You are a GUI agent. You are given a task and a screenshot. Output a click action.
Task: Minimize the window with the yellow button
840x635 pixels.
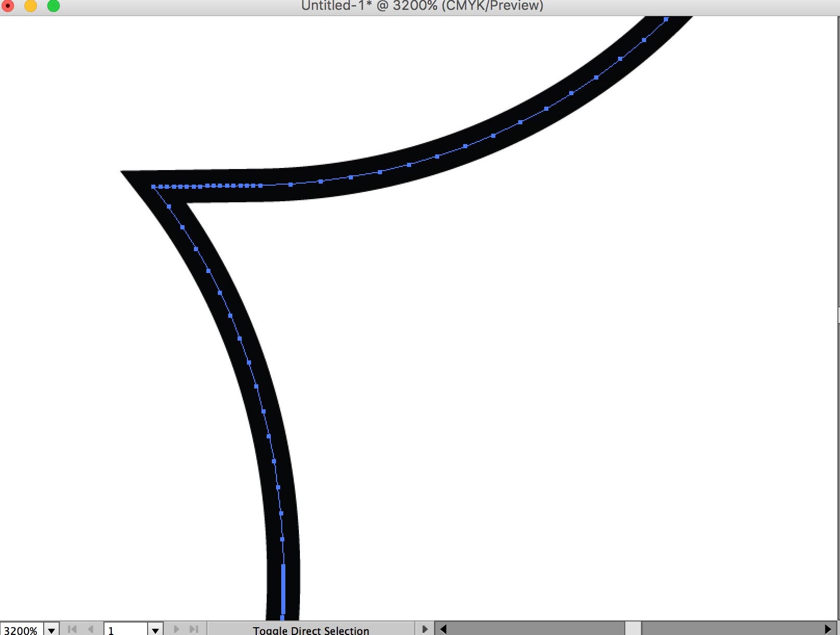point(31,6)
